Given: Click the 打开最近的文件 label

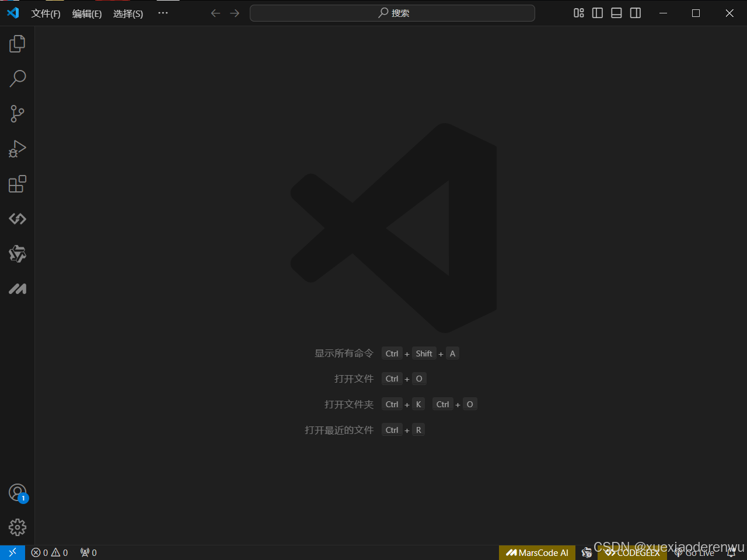Looking at the screenshot, I should pos(339,430).
